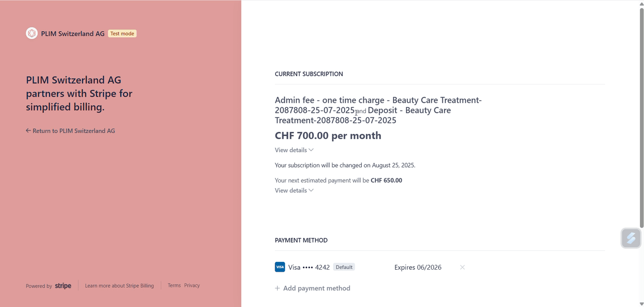This screenshot has width=644, height=307.
Task: Open the Terms link
Action: click(x=174, y=285)
